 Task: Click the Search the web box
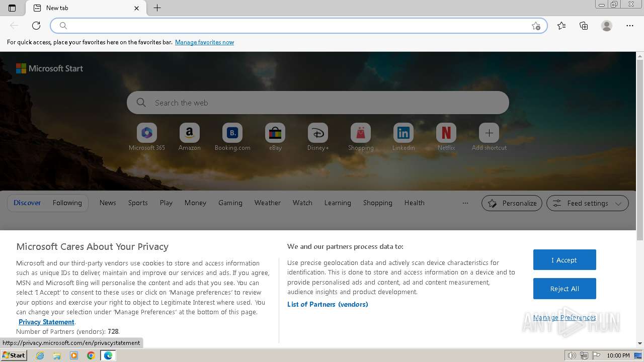pos(318,103)
